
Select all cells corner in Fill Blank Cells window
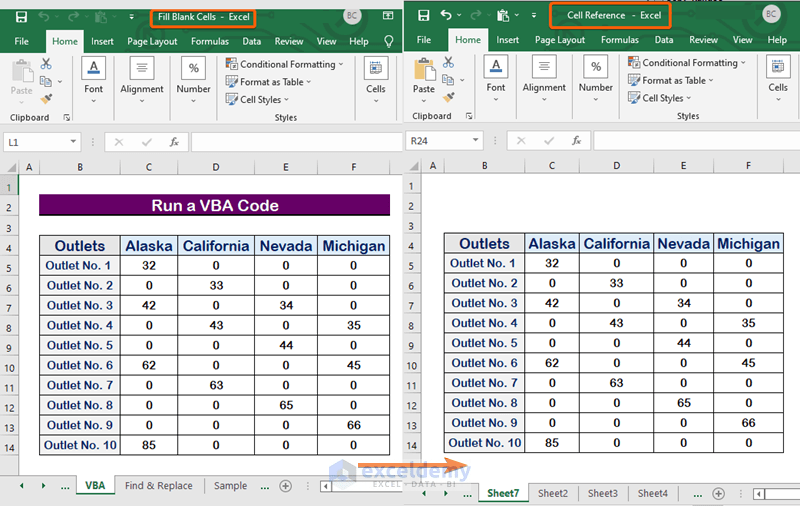point(10,167)
